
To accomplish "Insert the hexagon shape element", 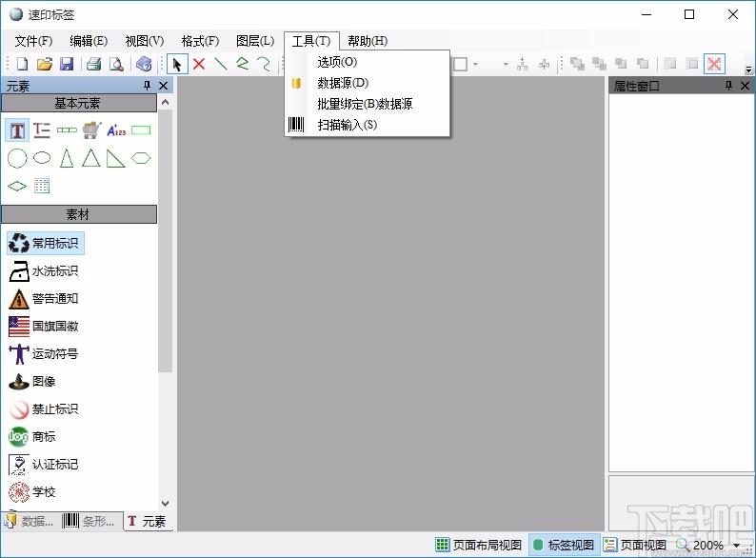I will point(141,158).
